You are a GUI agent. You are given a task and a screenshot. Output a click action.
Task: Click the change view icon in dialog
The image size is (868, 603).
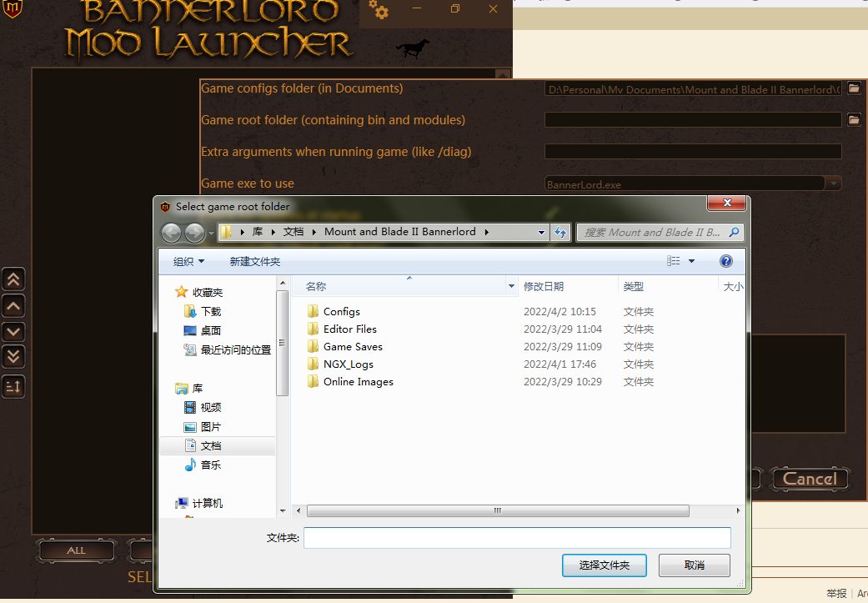point(673,261)
